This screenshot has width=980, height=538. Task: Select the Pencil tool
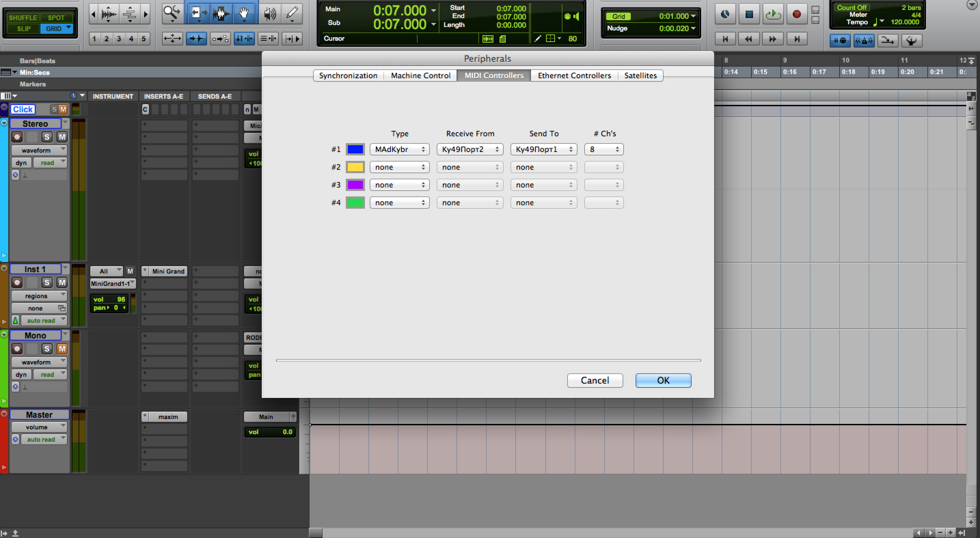point(292,14)
